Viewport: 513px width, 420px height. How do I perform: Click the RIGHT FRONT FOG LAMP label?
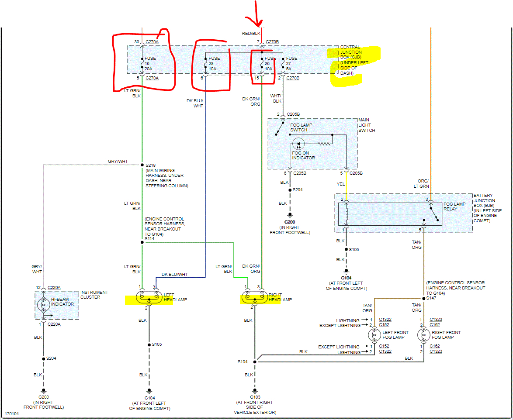click(x=446, y=335)
